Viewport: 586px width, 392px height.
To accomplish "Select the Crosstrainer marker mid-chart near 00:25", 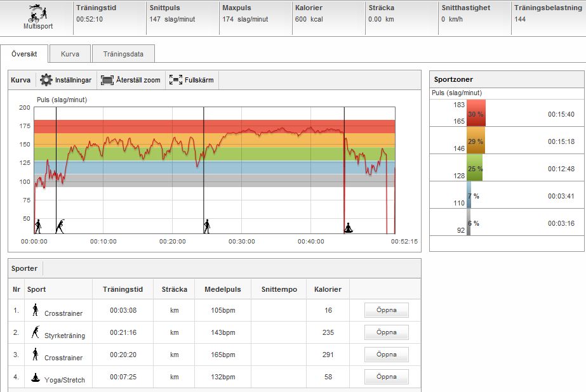I will pos(206,226).
